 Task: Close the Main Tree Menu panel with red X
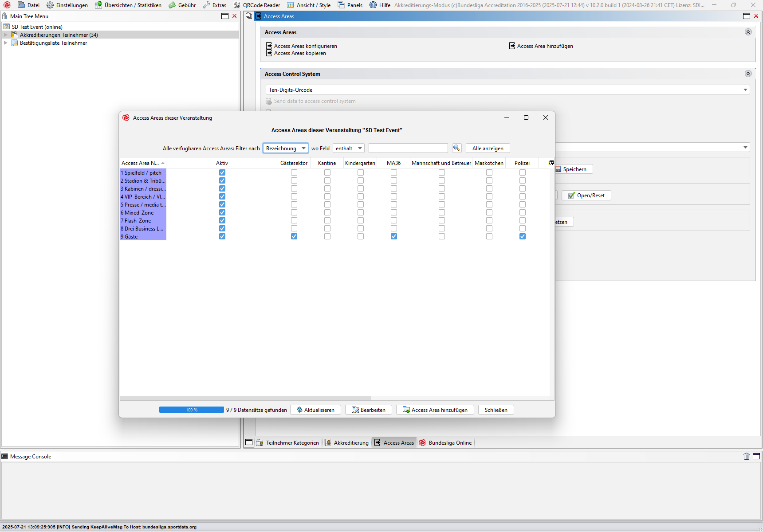pyautogui.click(x=235, y=16)
